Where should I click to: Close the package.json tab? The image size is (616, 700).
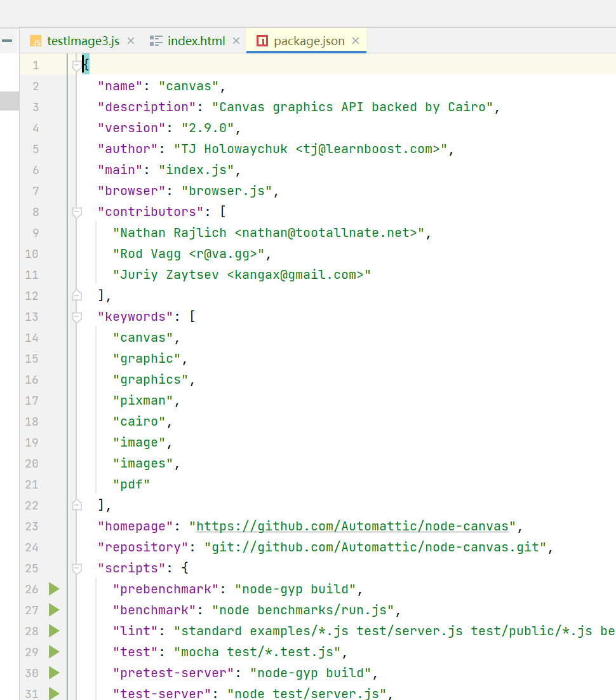(x=355, y=41)
